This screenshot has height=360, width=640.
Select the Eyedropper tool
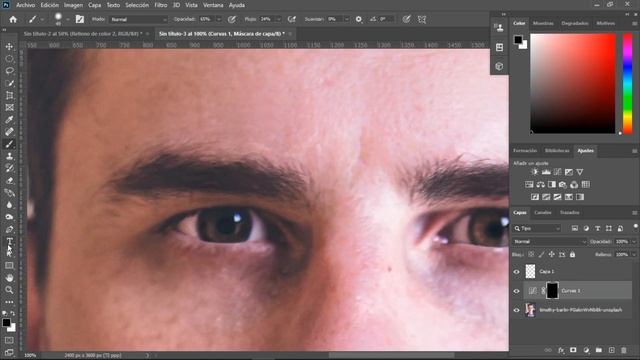click(x=9, y=120)
